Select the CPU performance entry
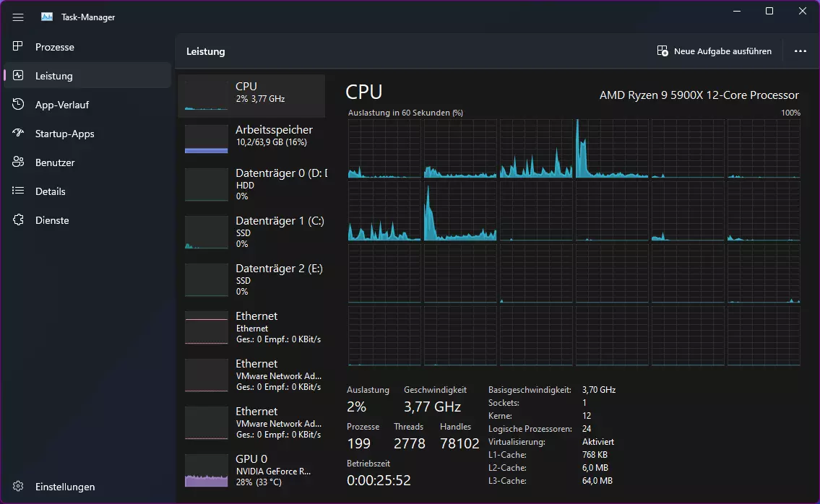This screenshot has height=504, width=820. click(x=251, y=96)
